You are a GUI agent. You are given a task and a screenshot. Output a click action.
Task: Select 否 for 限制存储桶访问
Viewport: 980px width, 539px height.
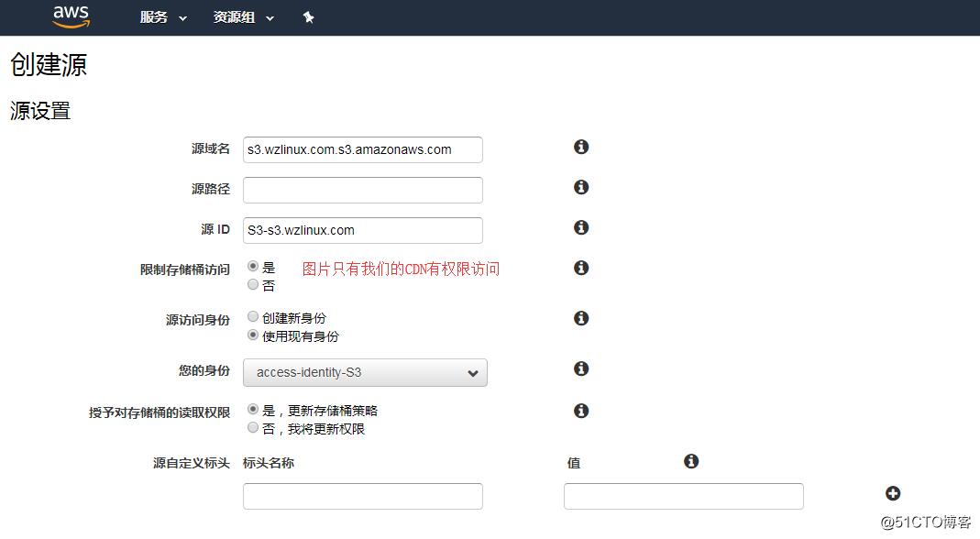click(x=253, y=284)
